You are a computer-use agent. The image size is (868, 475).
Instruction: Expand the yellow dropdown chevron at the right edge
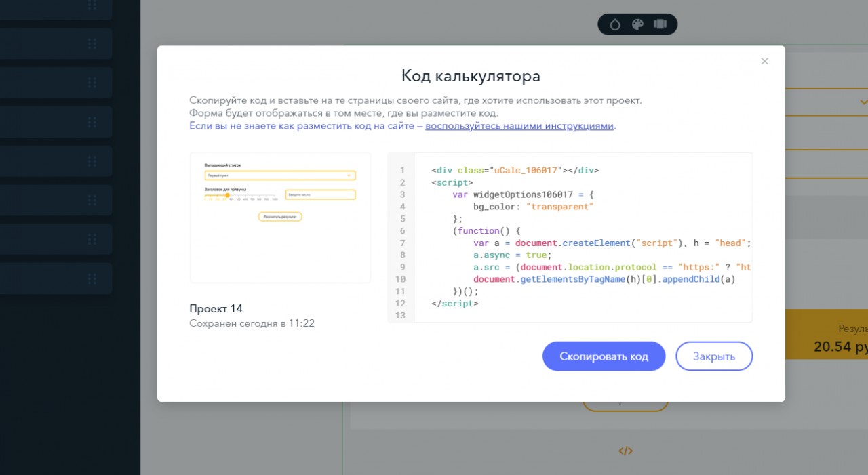pyautogui.click(x=863, y=102)
